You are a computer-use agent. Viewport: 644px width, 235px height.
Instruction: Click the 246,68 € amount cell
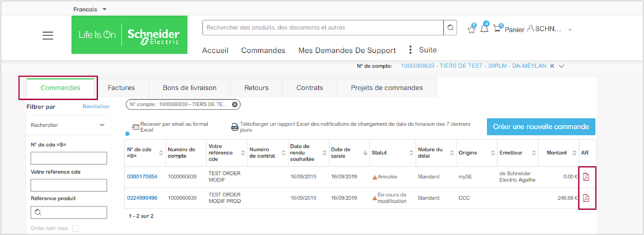[567, 198]
